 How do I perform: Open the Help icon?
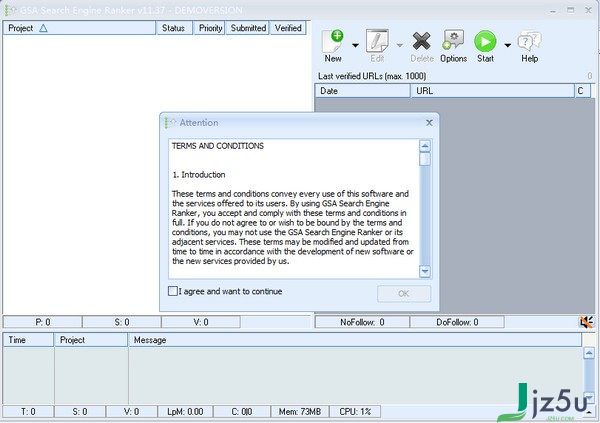click(x=530, y=46)
